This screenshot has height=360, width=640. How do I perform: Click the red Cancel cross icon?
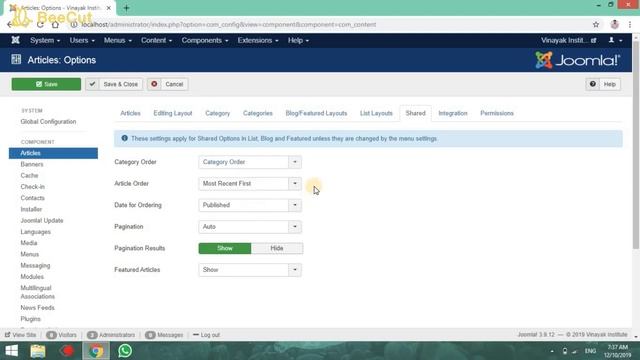point(154,84)
